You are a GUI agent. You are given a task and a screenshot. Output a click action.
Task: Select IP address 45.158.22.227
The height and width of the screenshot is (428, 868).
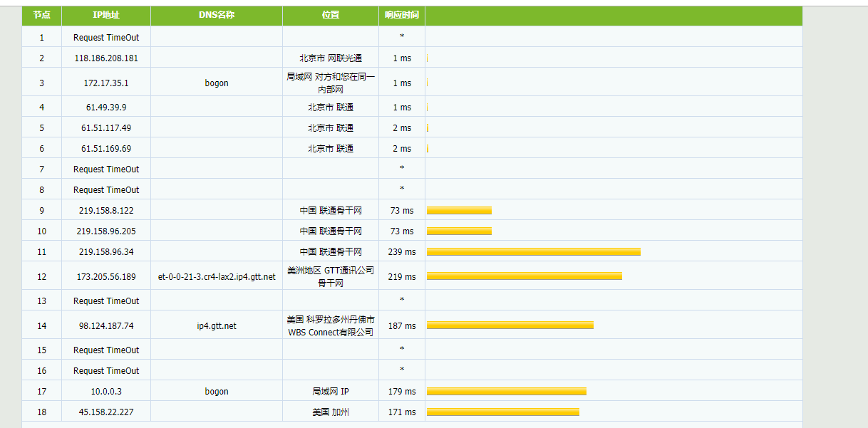tap(106, 412)
